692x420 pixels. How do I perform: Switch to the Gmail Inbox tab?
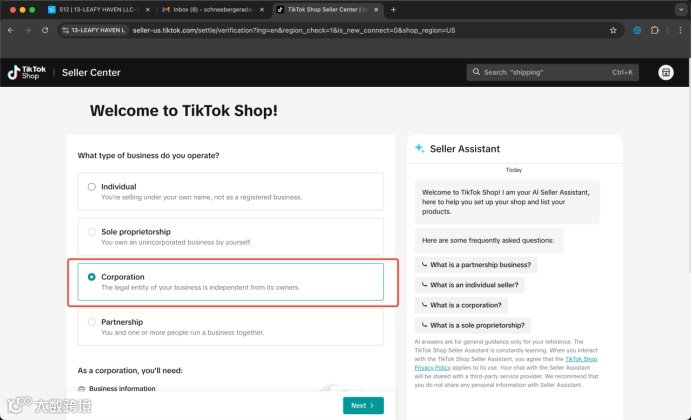(213, 10)
